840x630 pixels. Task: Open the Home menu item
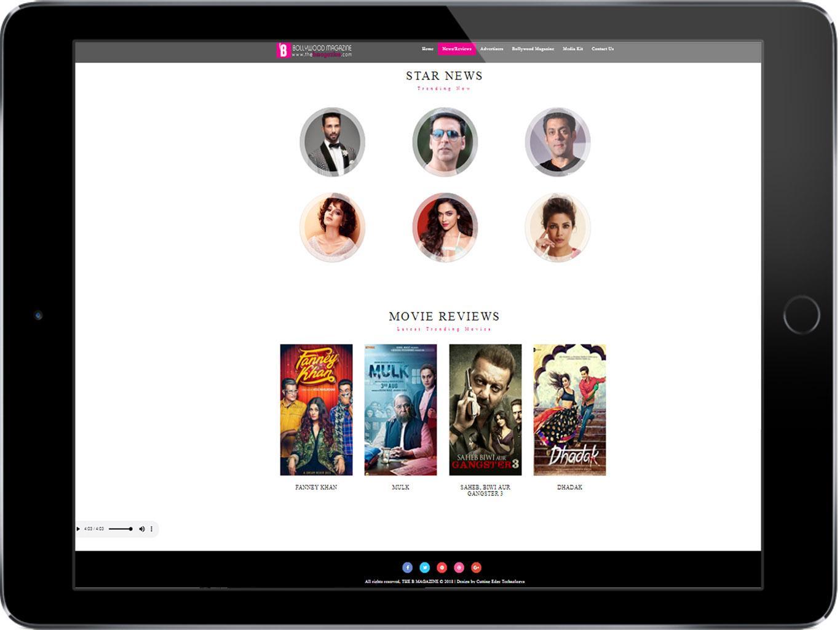pos(427,49)
